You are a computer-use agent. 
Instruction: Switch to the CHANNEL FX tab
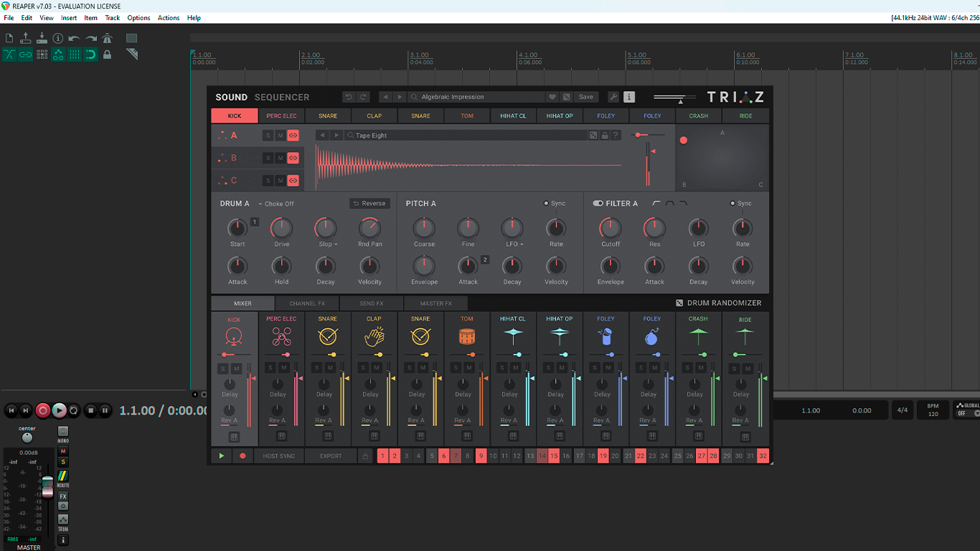click(x=307, y=303)
